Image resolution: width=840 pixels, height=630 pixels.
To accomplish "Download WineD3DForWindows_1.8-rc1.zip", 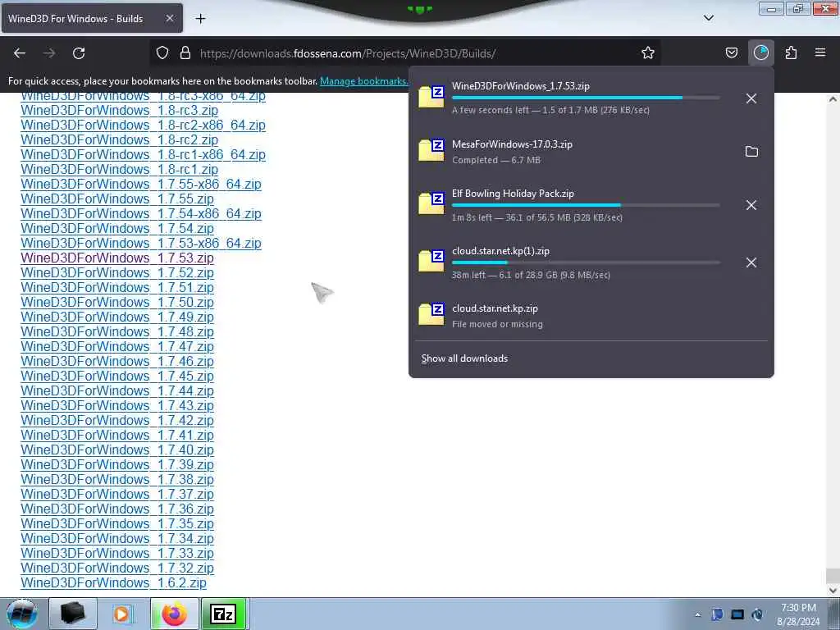I will click(120, 169).
